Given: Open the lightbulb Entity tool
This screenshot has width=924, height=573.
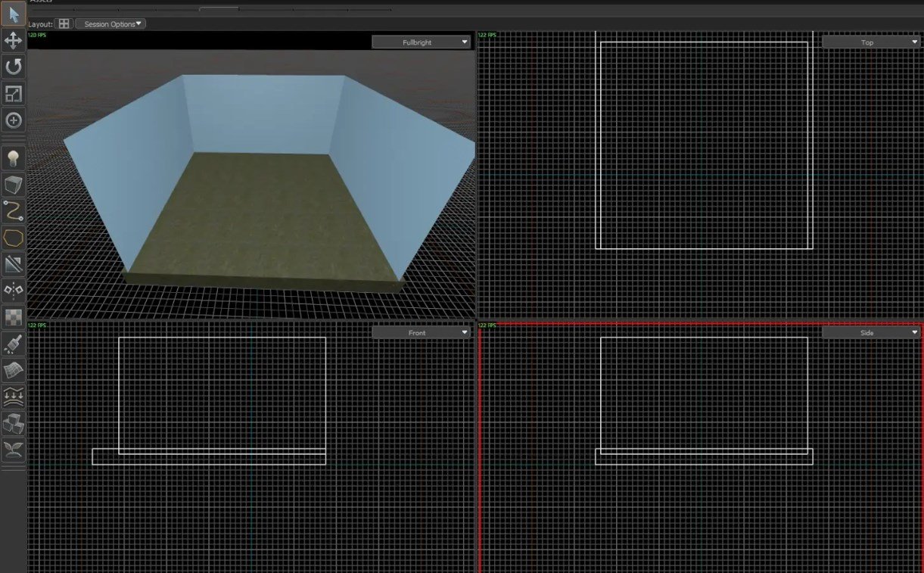Looking at the screenshot, I should (x=14, y=158).
